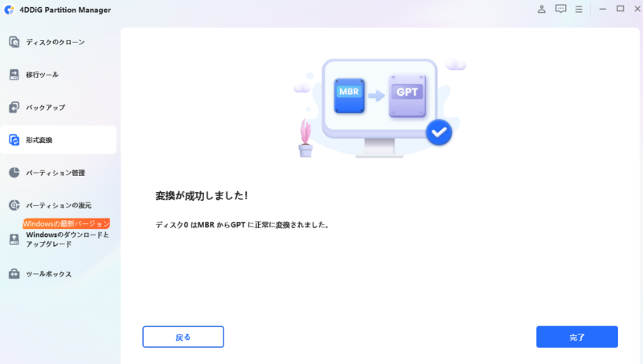Select the ディスクのクローン menu label

click(x=55, y=43)
